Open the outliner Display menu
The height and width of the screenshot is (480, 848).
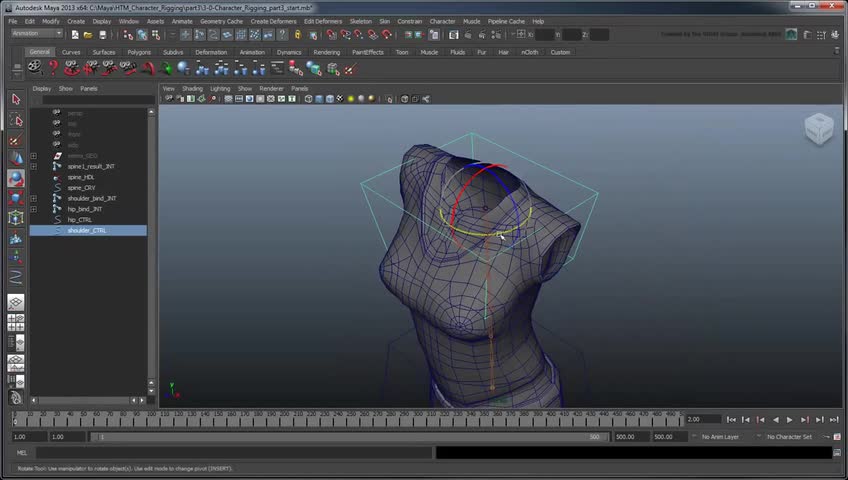pos(41,88)
